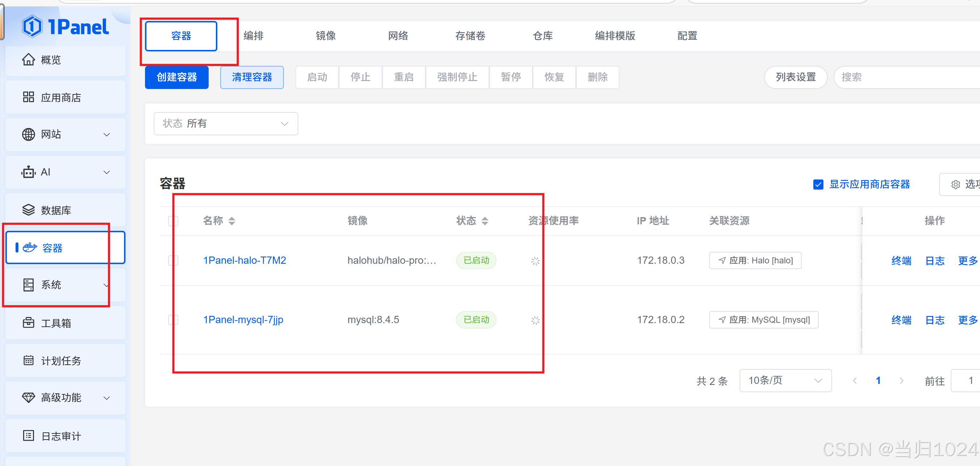
Task: Click the 高级功能 diamond icon
Action: [29, 398]
